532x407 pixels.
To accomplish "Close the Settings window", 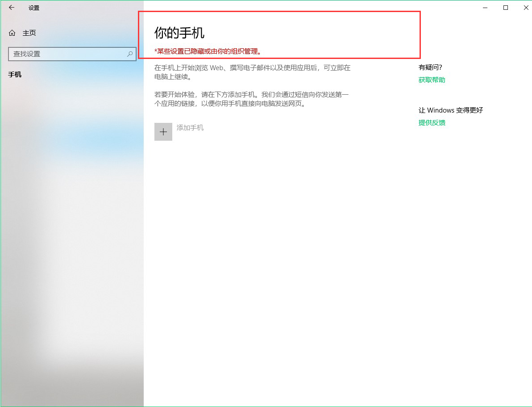I will [525, 8].
